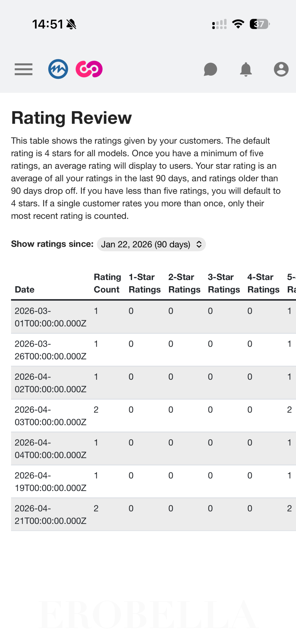Image resolution: width=296 pixels, height=644 pixels.
Task: Click the 3-Star Ratings column header
Action: pyautogui.click(x=224, y=283)
